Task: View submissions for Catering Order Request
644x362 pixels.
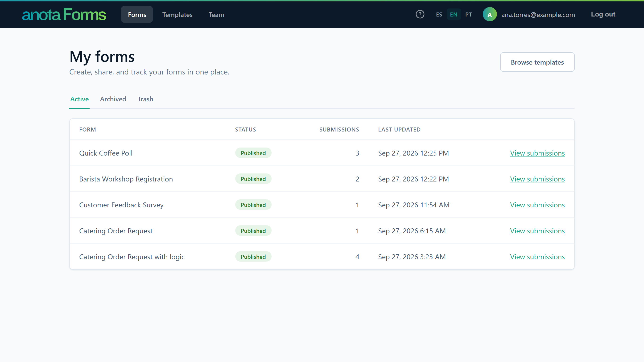Action: 537,231
